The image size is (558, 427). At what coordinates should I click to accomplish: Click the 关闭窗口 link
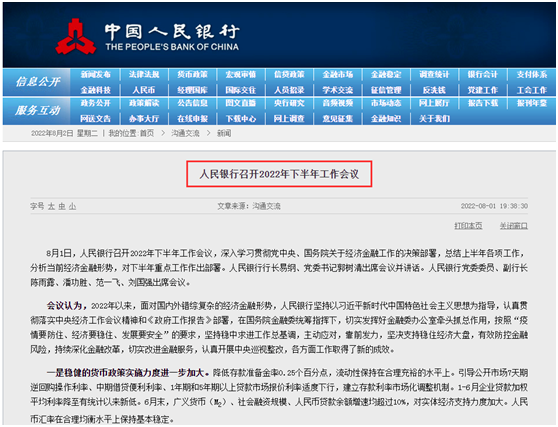point(514,226)
